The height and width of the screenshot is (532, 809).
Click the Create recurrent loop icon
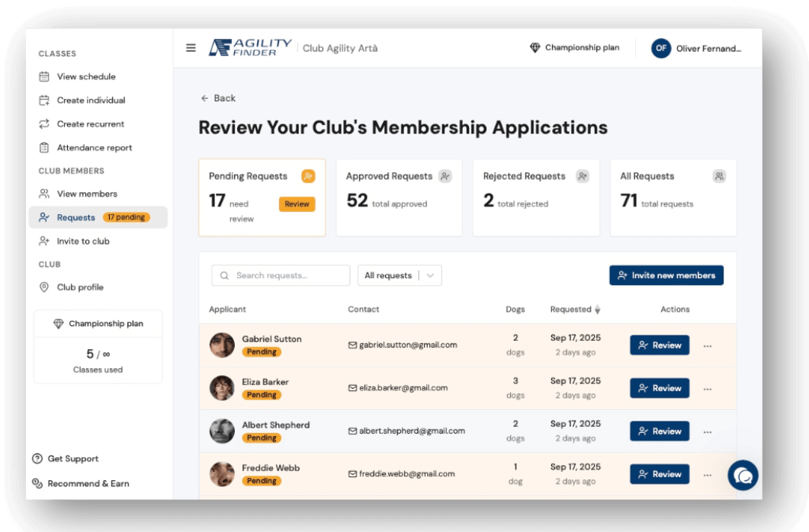[x=44, y=123]
